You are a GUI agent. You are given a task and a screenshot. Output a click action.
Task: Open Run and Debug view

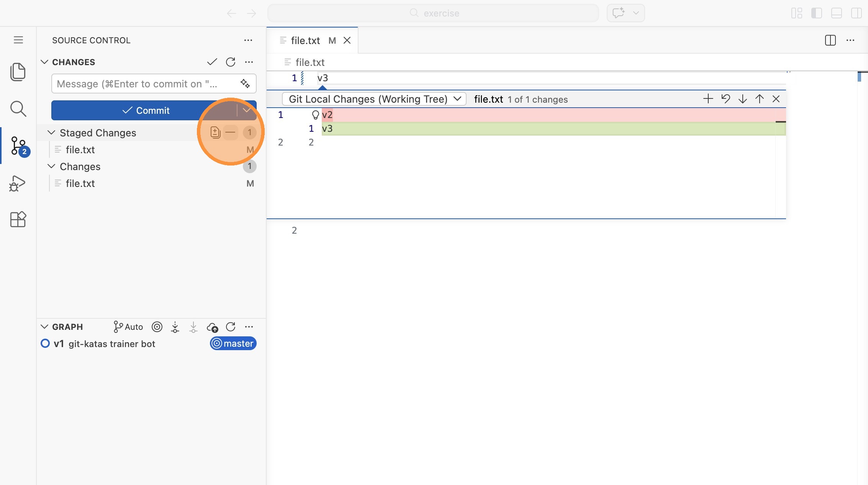(18, 183)
